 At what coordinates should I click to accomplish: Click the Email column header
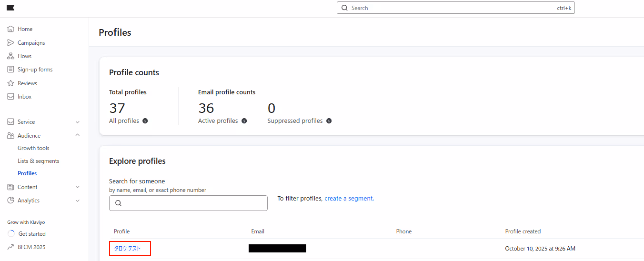[258, 231]
